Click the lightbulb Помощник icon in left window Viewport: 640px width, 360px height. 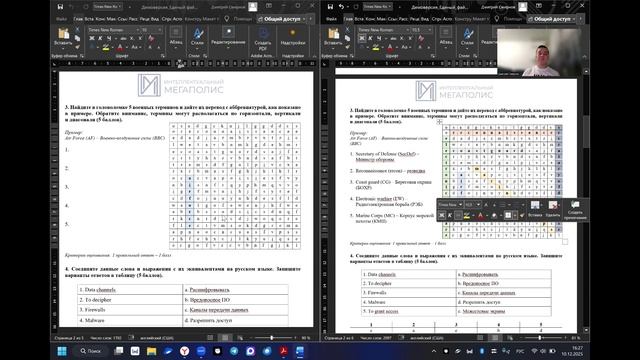coord(227,19)
